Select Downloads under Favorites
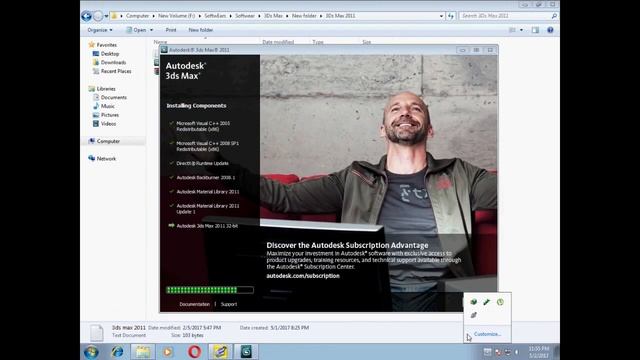Image resolution: width=640 pixels, height=360 pixels. pos(109,62)
